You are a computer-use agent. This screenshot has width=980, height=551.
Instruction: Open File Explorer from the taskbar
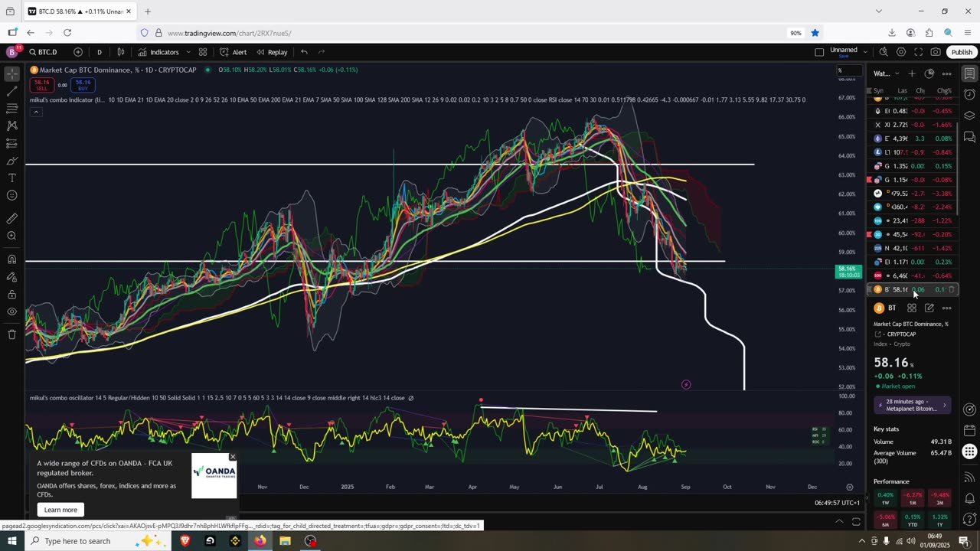tap(285, 541)
